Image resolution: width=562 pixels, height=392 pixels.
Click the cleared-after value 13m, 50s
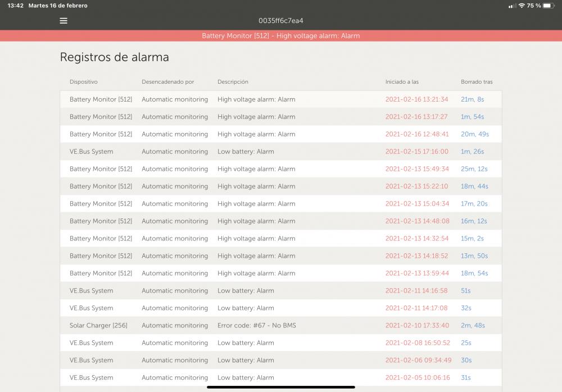(474, 256)
